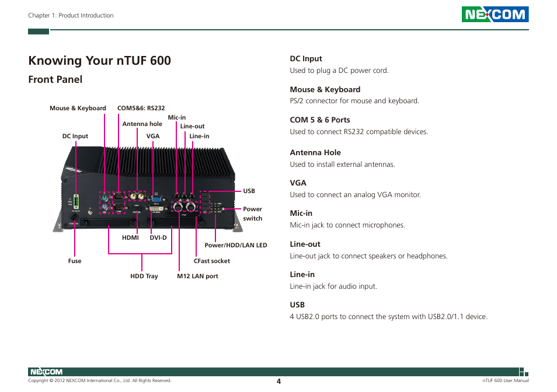This screenshot has height=392, width=557.
Task: Click the 'Power switch' diagram label
Action: (x=253, y=214)
